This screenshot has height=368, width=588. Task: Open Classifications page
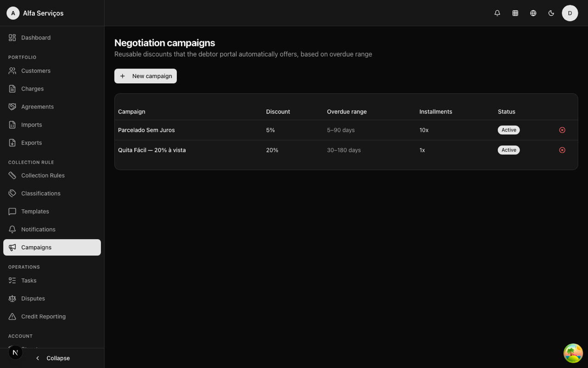pyautogui.click(x=52, y=193)
